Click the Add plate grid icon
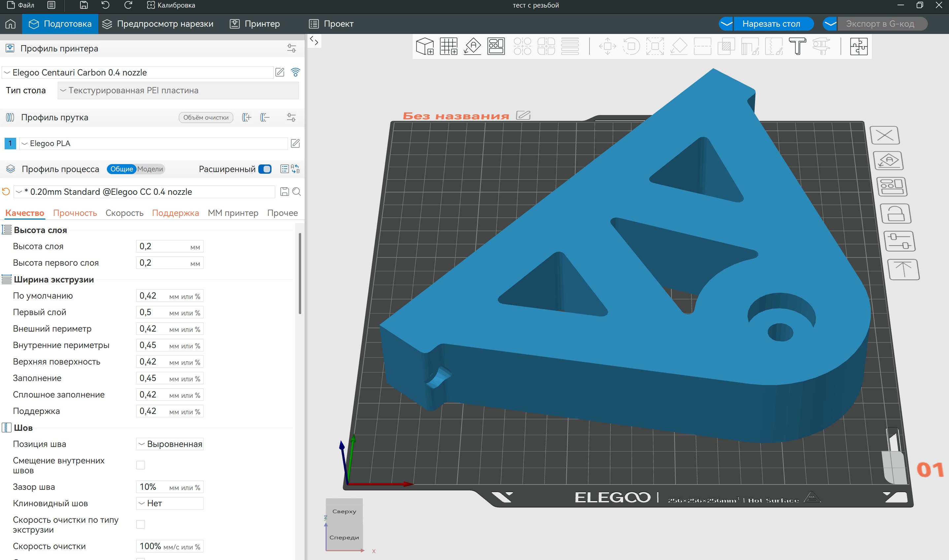949x560 pixels. click(x=448, y=46)
